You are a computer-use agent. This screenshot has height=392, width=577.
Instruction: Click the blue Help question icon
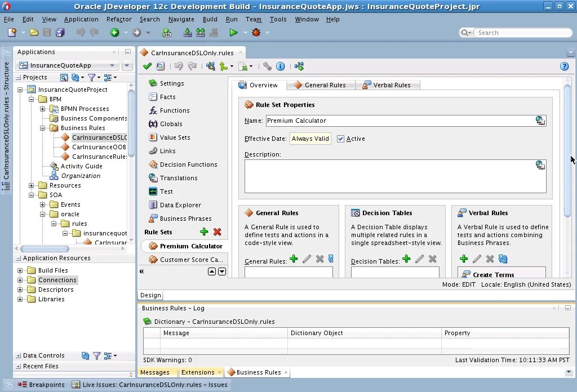coord(564,66)
